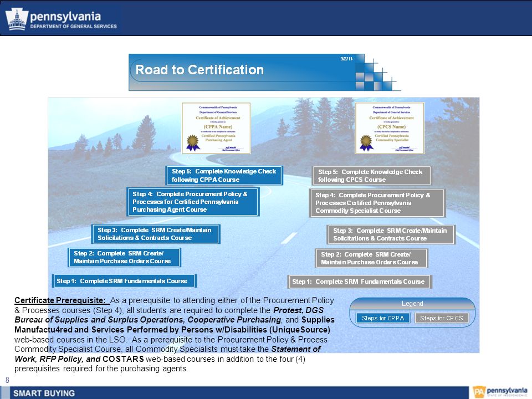The height and width of the screenshot is (399, 532).
Task: Click '(UniqueSource)' in the prerequisite paragraph
Action: tap(300, 330)
